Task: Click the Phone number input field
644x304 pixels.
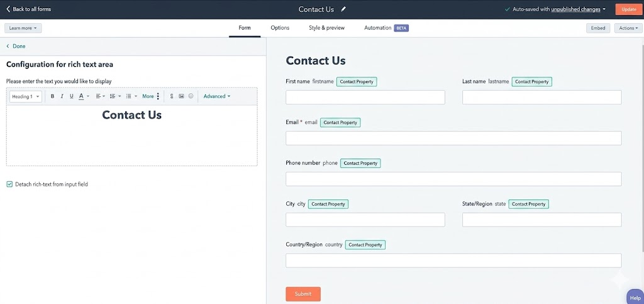Action: pos(453,179)
